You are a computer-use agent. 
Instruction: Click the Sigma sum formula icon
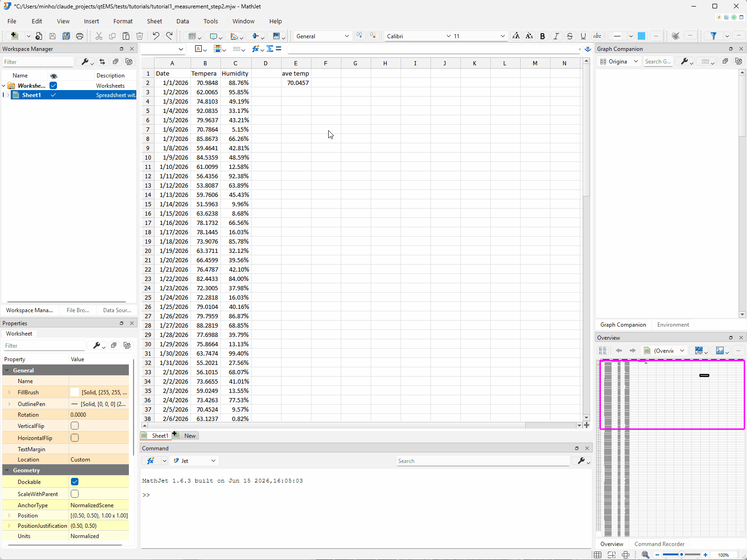(270, 49)
